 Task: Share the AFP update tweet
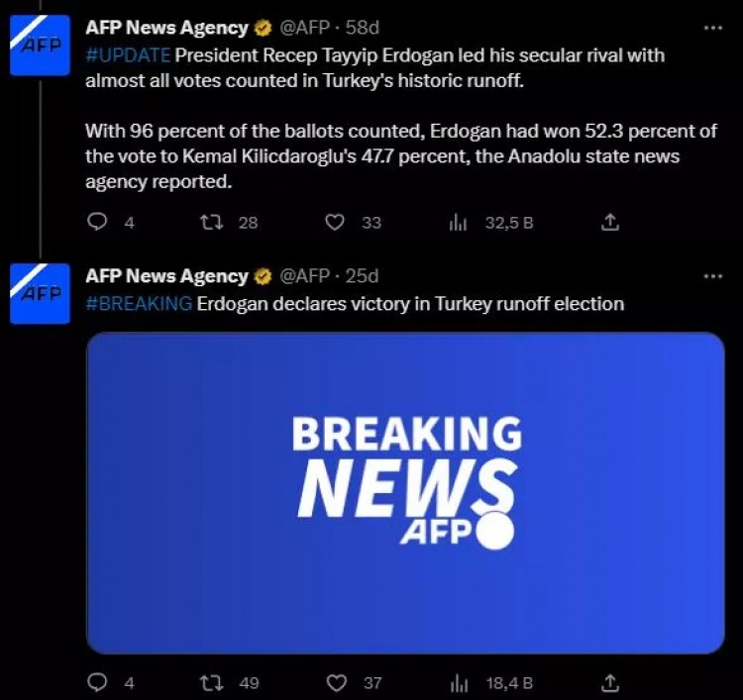611,222
